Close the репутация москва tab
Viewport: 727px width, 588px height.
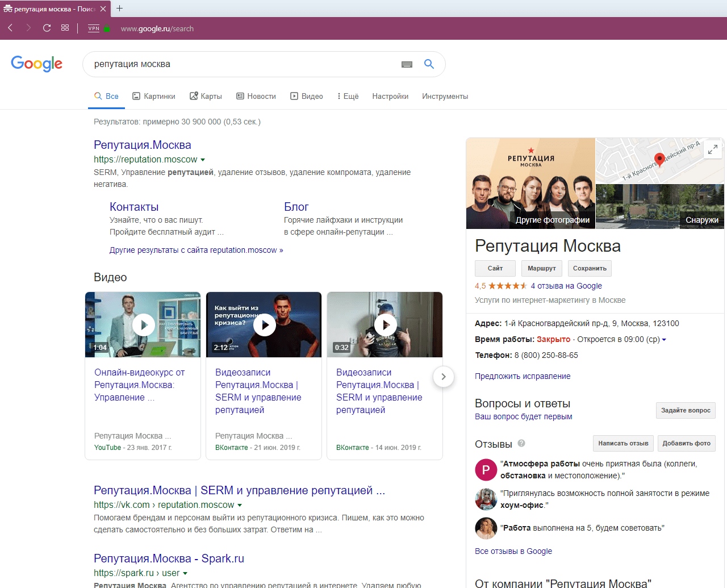click(103, 9)
